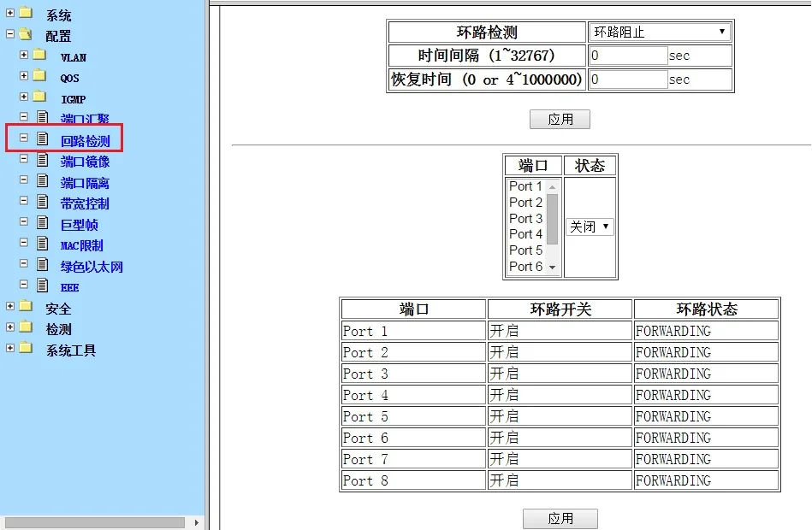Screen dimensions: 812x530
Task: Click the VLAN folder icon
Action: coord(40,55)
